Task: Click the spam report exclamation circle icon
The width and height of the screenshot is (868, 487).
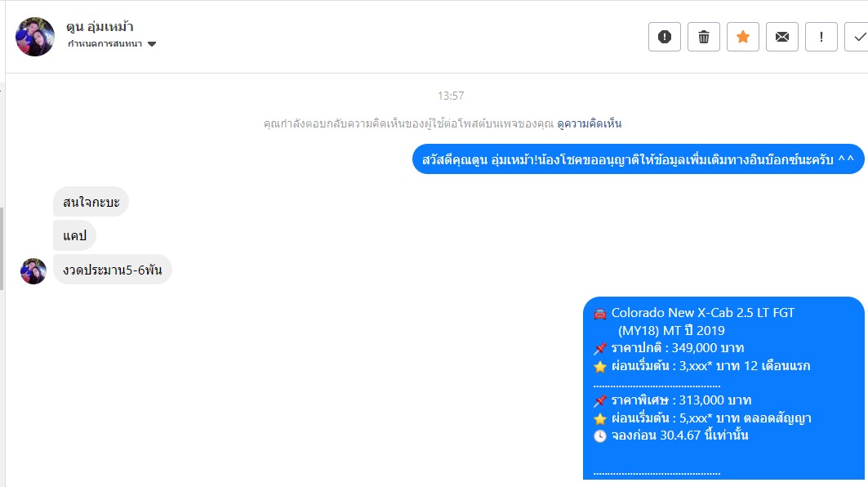Action: [x=665, y=37]
